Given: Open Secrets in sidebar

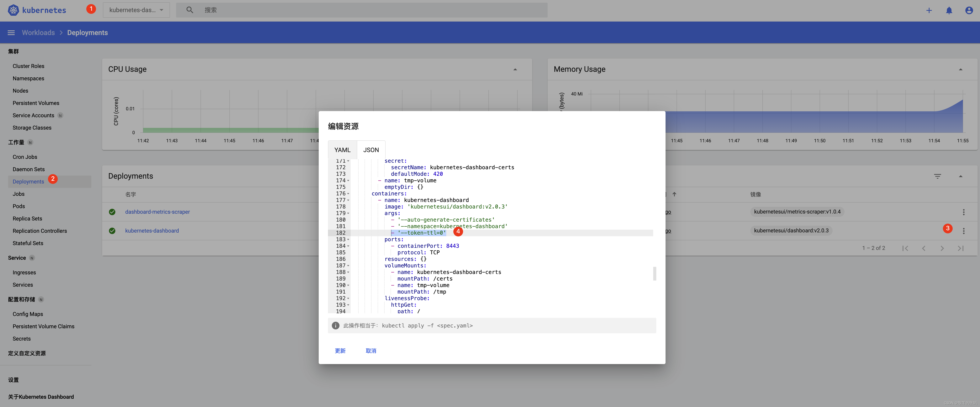Looking at the screenshot, I should (x=22, y=339).
